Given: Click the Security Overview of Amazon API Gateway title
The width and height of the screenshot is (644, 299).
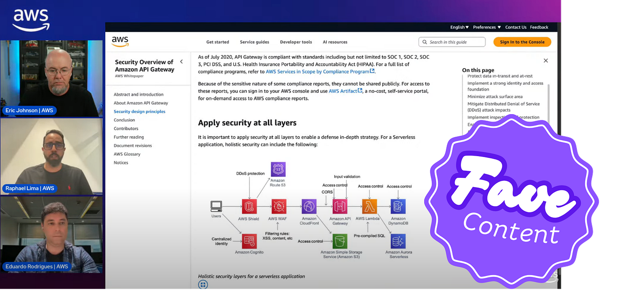Looking at the screenshot, I should coord(145,65).
